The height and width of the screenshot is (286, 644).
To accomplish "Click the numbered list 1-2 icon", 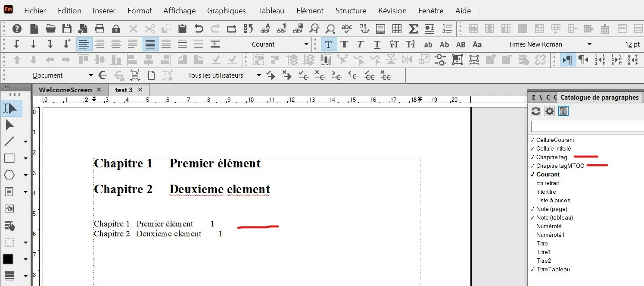I will click(x=447, y=29).
